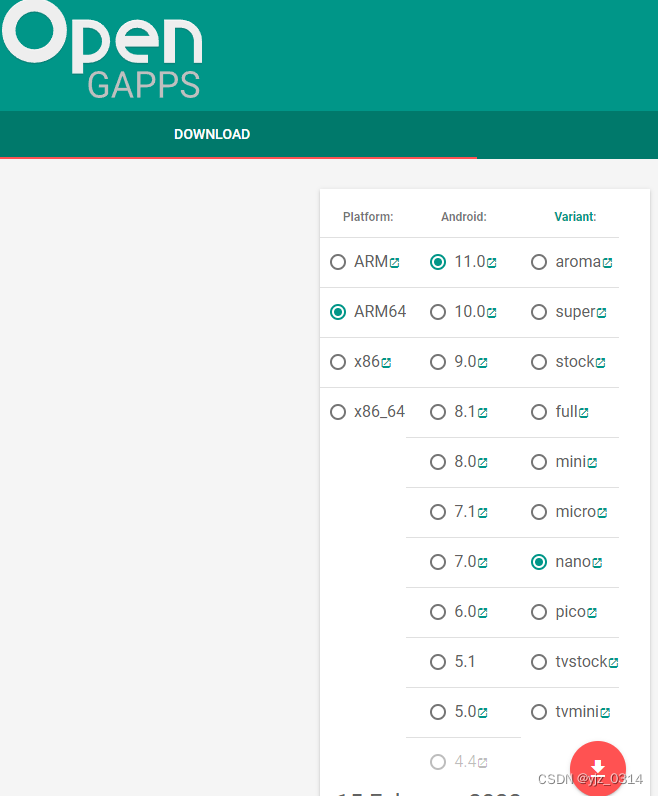Open the external link icon next to tvstock

(x=613, y=663)
